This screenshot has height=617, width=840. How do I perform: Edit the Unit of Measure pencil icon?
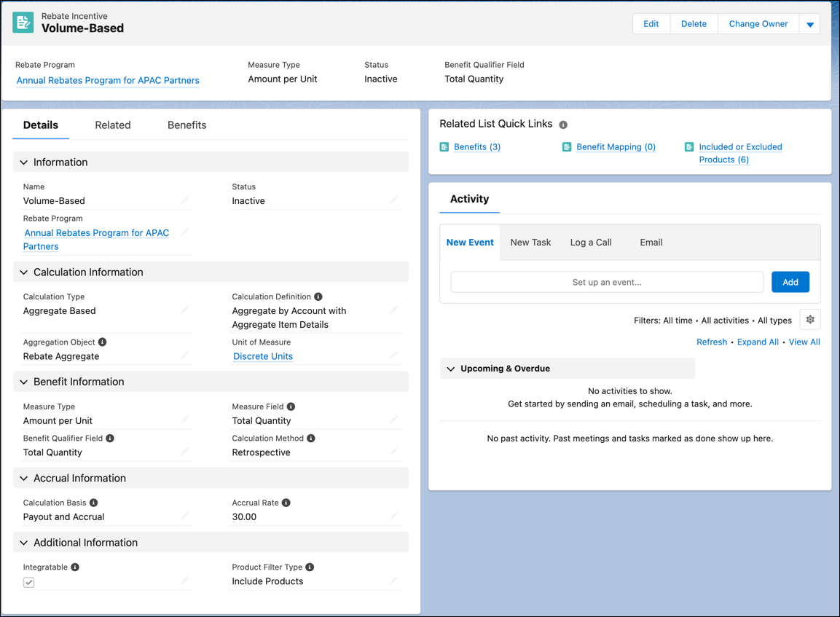pos(393,355)
